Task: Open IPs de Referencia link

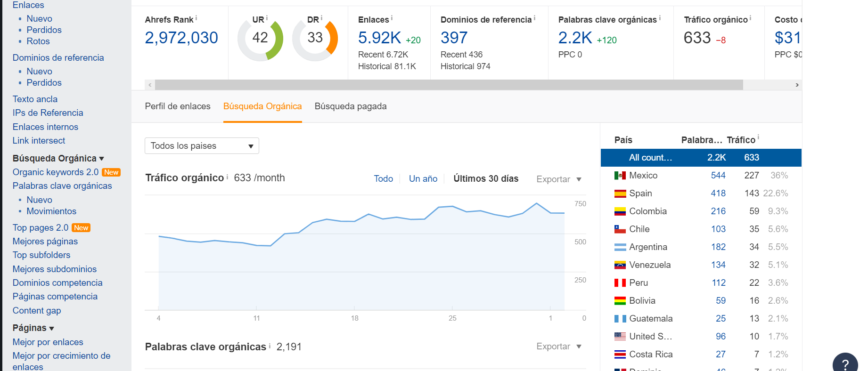Action: tap(48, 113)
